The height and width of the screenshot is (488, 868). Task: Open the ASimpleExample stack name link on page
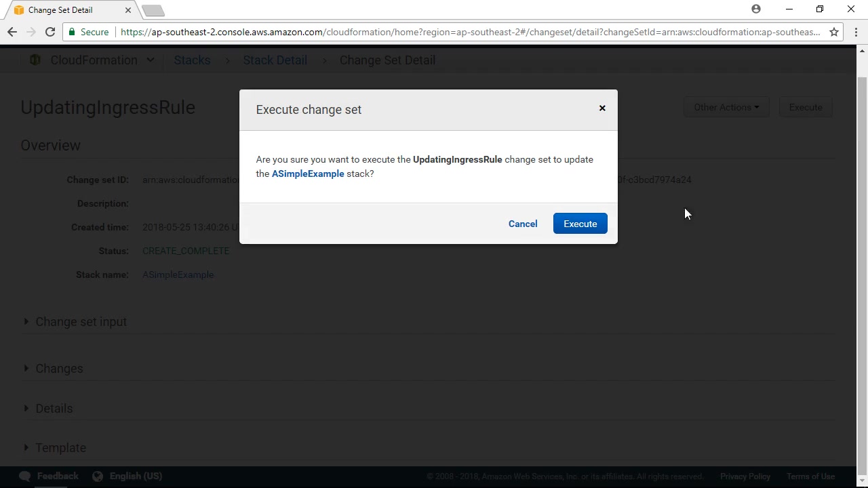(178, 274)
